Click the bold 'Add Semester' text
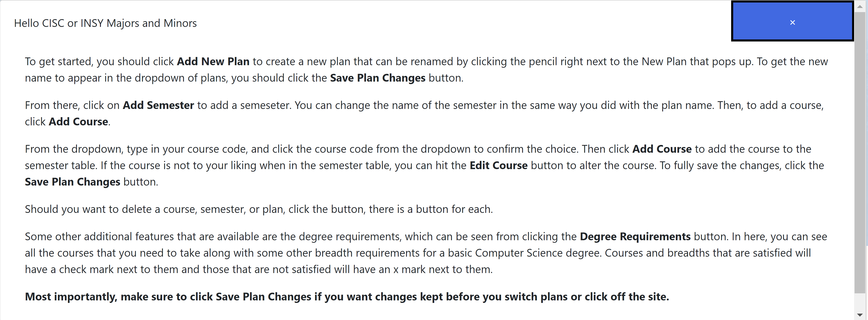Screen dimensions: 868x320 point(158,105)
